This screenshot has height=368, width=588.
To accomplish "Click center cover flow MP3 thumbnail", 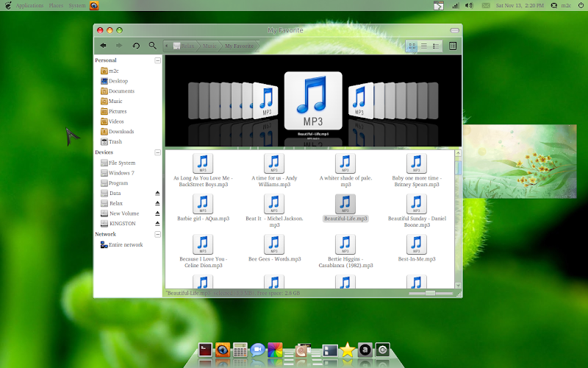I will coord(313,101).
